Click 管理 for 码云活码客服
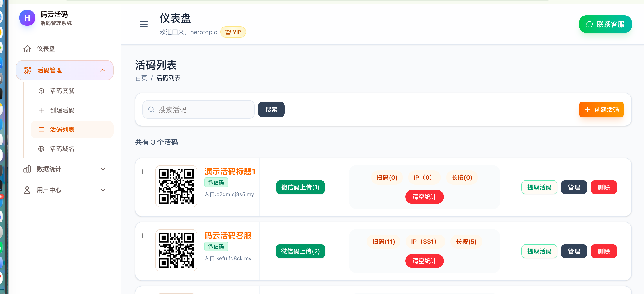This screenshot has width=644, height=294. tap(574, 251)
